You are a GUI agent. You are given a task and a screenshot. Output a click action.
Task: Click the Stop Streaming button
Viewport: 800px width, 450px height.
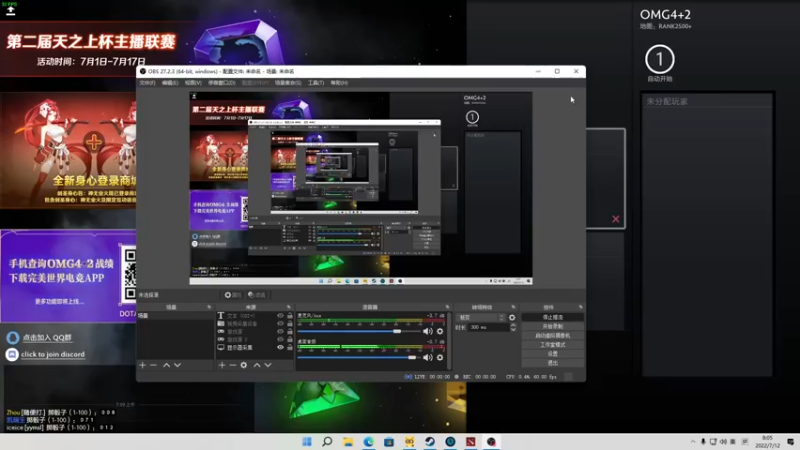[x=553, y=317]
